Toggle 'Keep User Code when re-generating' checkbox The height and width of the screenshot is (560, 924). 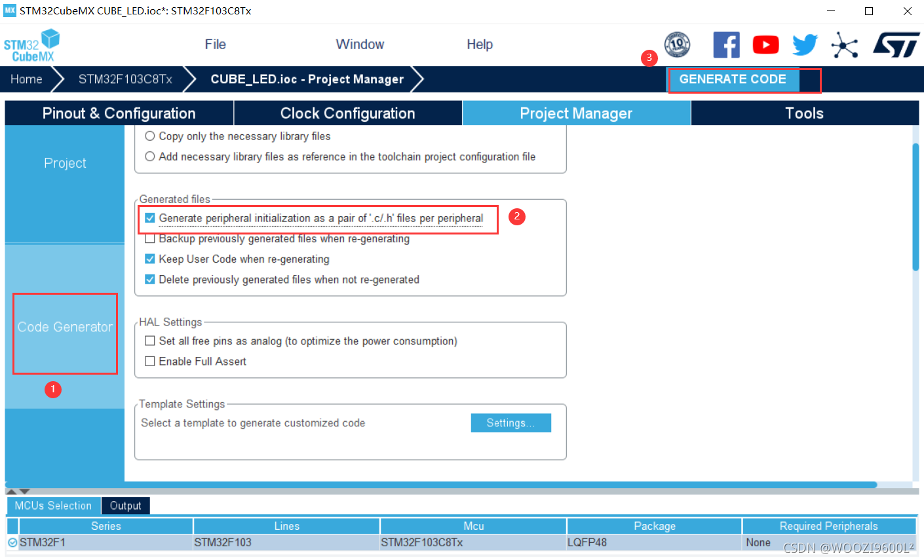click(x=150, y=259)
